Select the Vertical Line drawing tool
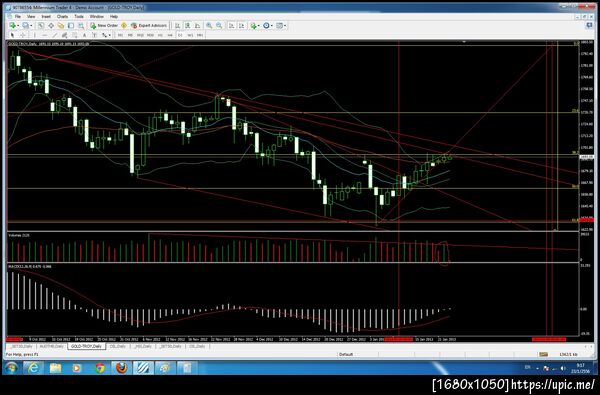The width and height of the screenshot is (600, 395). tap(34, 35)
